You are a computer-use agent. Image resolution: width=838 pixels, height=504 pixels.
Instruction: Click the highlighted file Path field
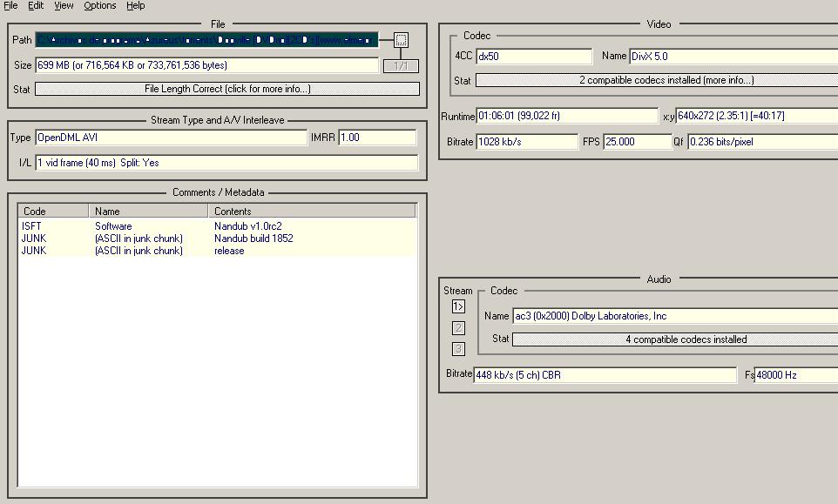coord(206,39)
